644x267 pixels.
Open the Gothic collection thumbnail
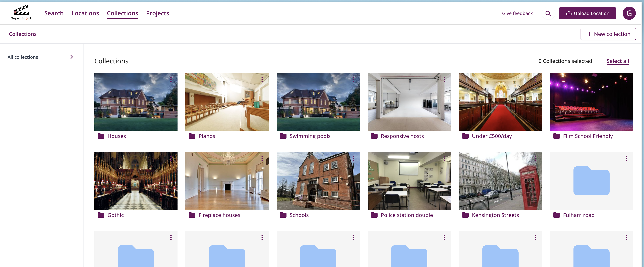click(136, 181)
